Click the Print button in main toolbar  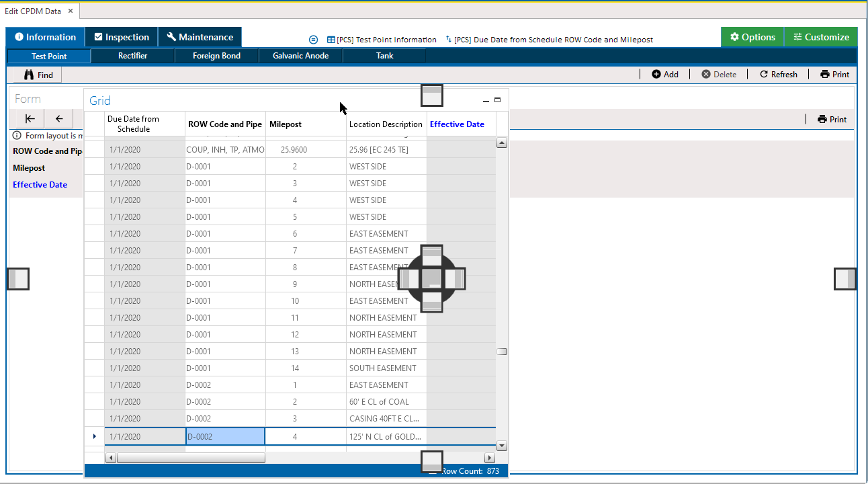[834, 75]
